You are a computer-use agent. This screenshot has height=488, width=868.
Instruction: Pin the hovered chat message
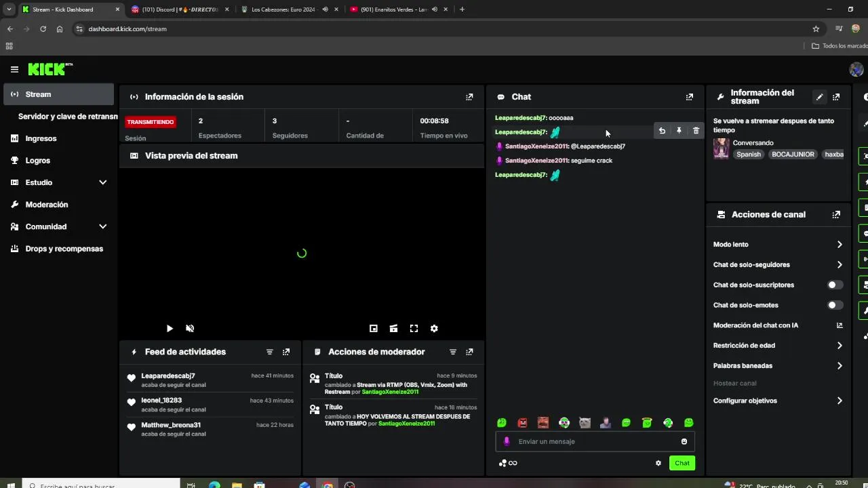679,131
